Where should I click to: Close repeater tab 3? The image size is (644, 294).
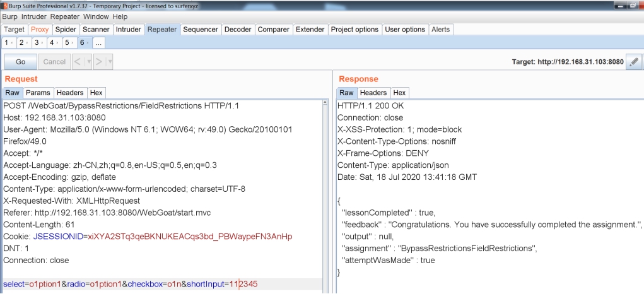(x=42, y=43)
